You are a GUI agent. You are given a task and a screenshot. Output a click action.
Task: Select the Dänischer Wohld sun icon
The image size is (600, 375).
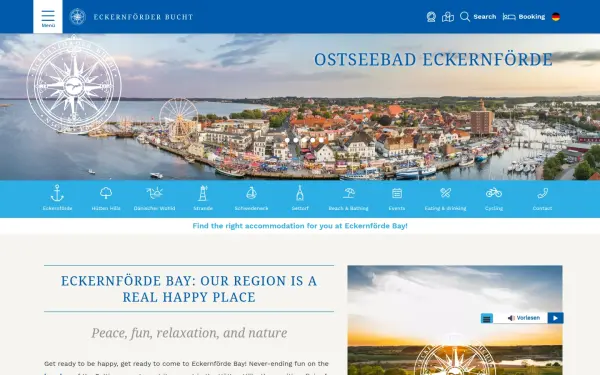tap(154, 193)
